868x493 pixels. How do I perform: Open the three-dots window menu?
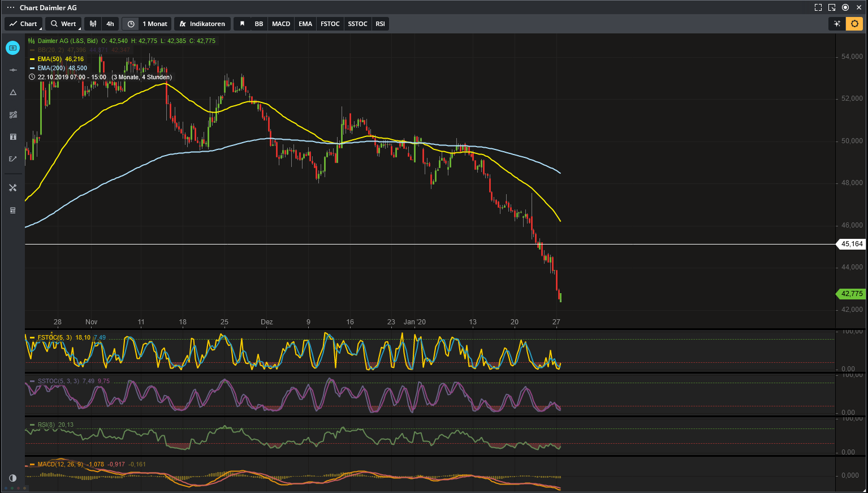coord(11,7)
